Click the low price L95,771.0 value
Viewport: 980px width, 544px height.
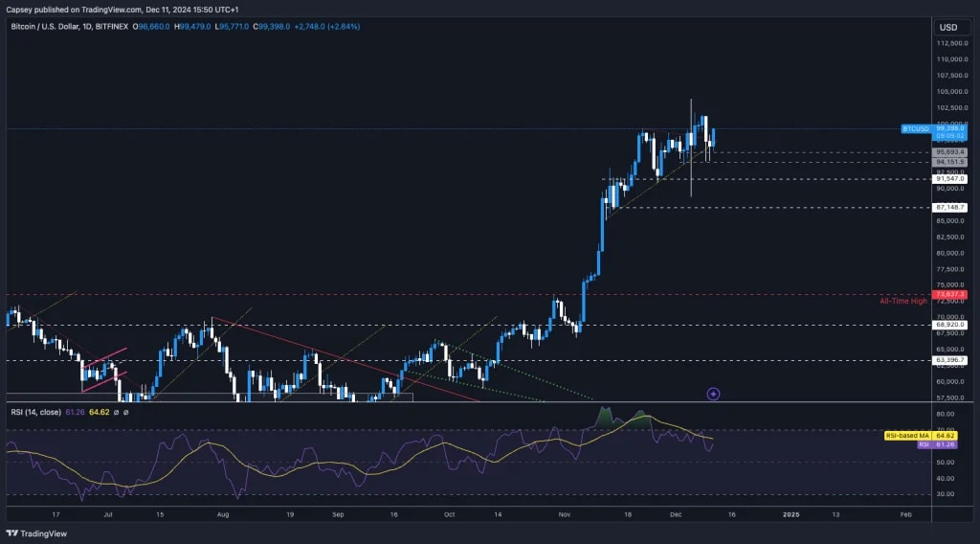tap(232, 27)
